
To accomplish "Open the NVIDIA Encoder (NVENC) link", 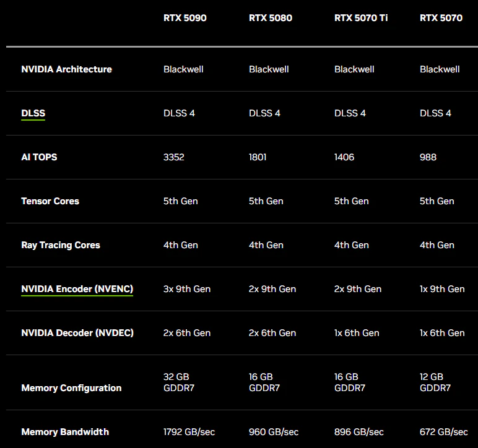I will pyautogui.click(x=77, y=289).
